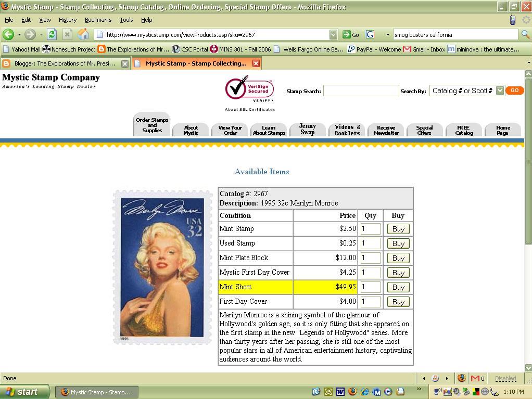Open the File menu
The height and width of the screenshot is (399, 532).
click(9, 20)
